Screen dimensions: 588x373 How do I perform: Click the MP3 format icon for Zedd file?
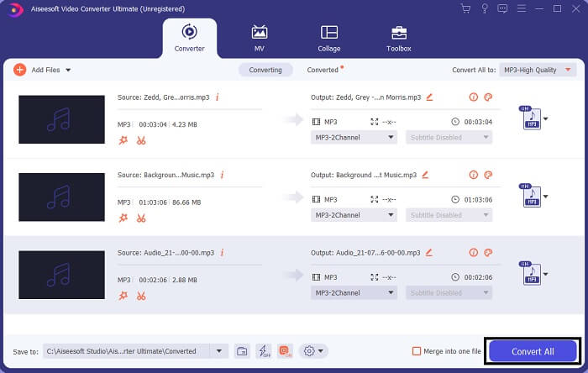click(x=531, y=119)
